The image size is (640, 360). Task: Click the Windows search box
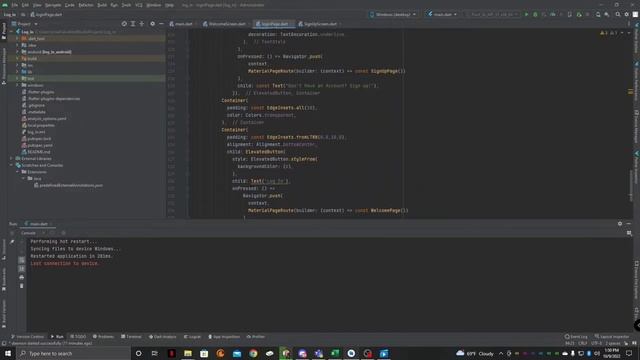[x=73, y=353]
